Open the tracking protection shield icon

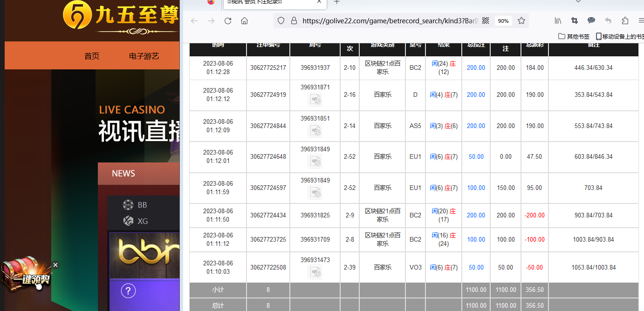pos(281,20)
